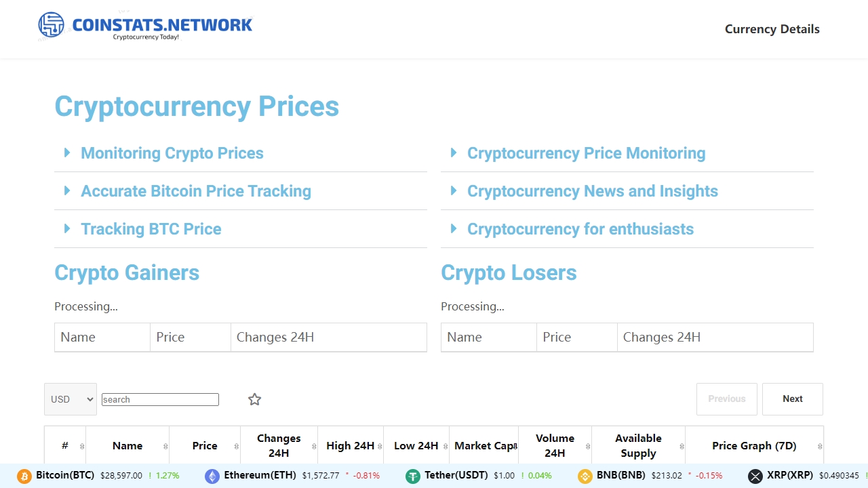Toggle sorting on the Market Cap column
The width and height of the screenshot is (868, 488).
click(x=515, y=446)
